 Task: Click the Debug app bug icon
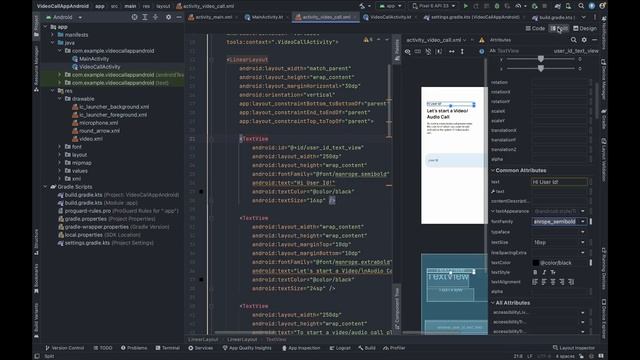(497, 6)
